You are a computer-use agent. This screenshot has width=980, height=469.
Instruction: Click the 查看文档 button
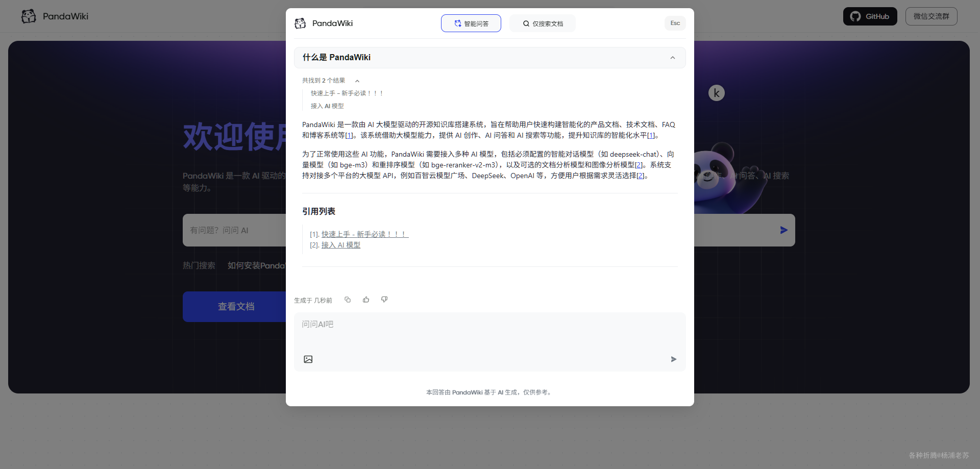click(236, 307)
